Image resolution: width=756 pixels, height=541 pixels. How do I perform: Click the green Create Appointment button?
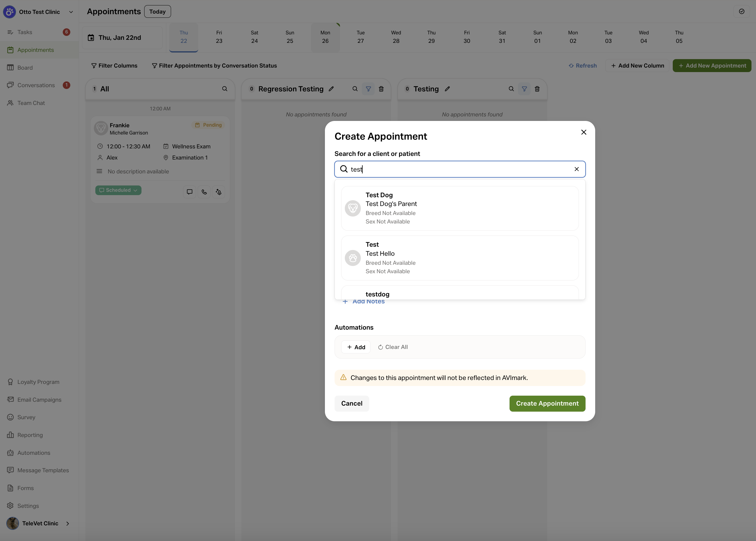(547, 403)
